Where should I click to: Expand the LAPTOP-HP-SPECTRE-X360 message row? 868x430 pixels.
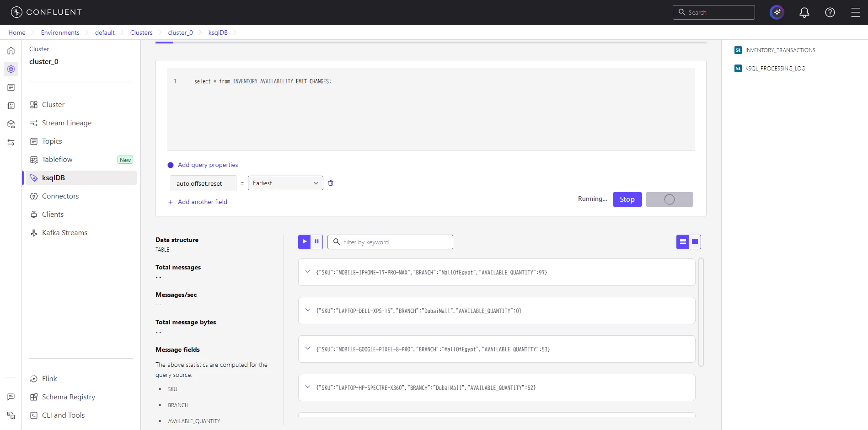coord(308,387)
